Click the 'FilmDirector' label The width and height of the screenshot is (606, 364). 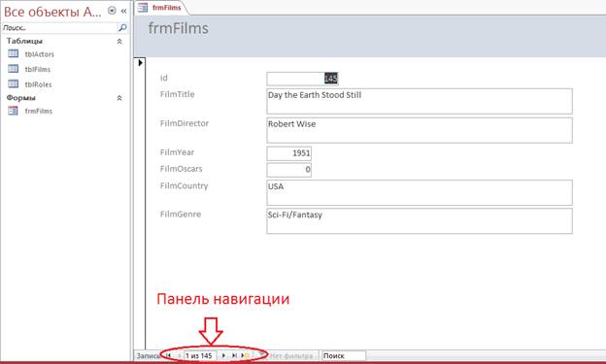pyautogui.click(x=185, y=123)
